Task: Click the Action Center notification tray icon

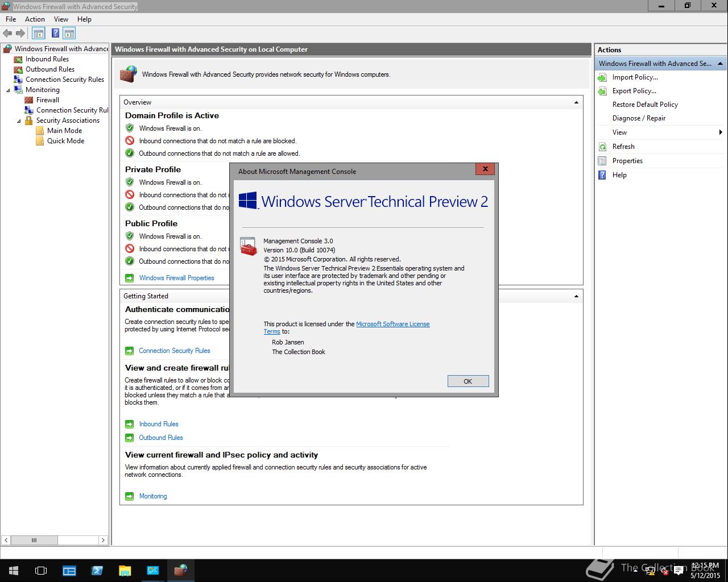Action: [x=679, y=571]
